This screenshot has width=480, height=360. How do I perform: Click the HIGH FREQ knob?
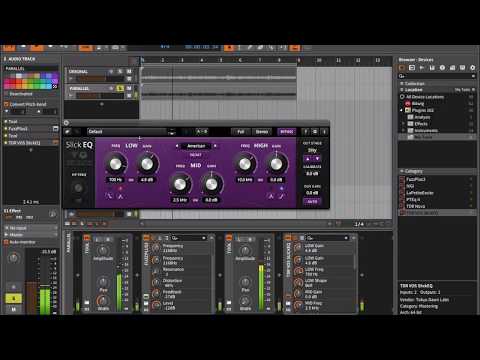[245, 164]
